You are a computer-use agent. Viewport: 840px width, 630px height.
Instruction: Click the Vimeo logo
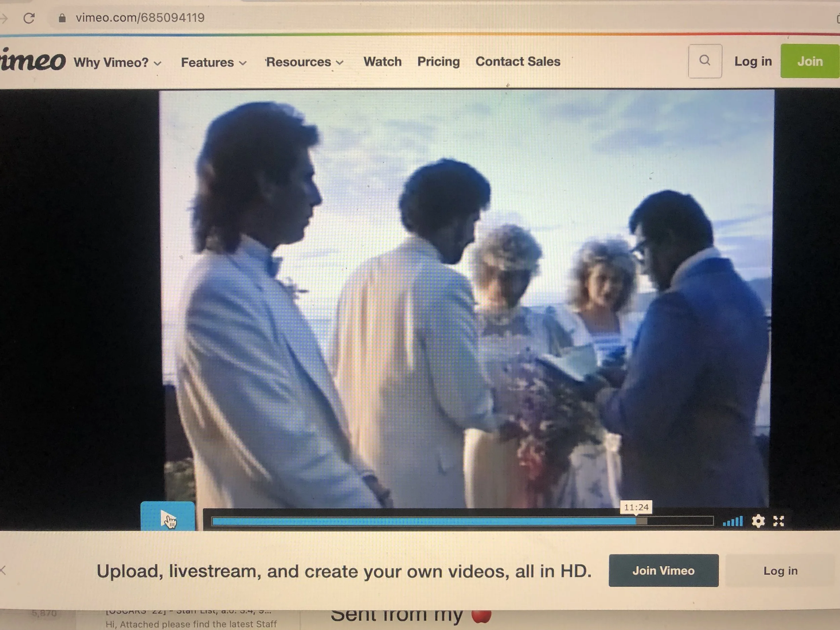(x=32, y=61)
